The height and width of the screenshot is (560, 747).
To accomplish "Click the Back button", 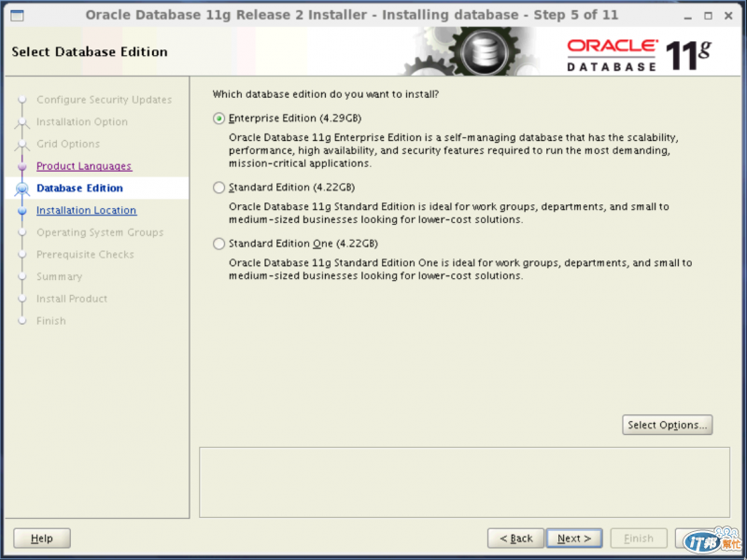I will click(x=515, y=539).
